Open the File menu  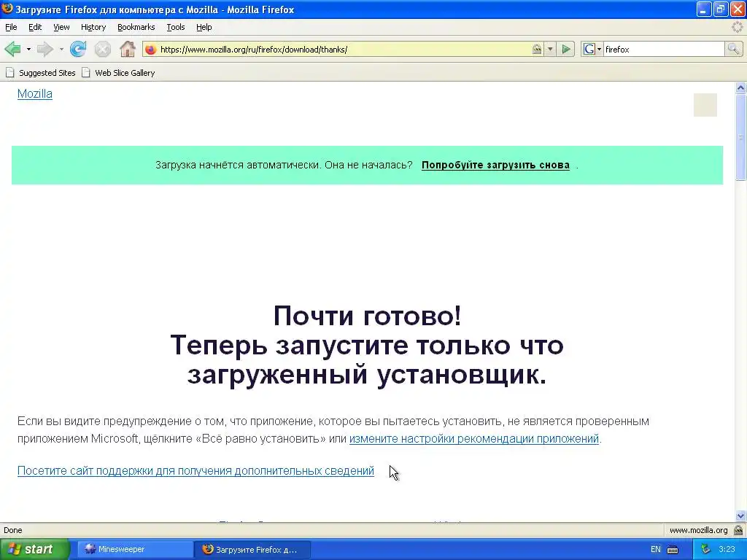point(11,27)
